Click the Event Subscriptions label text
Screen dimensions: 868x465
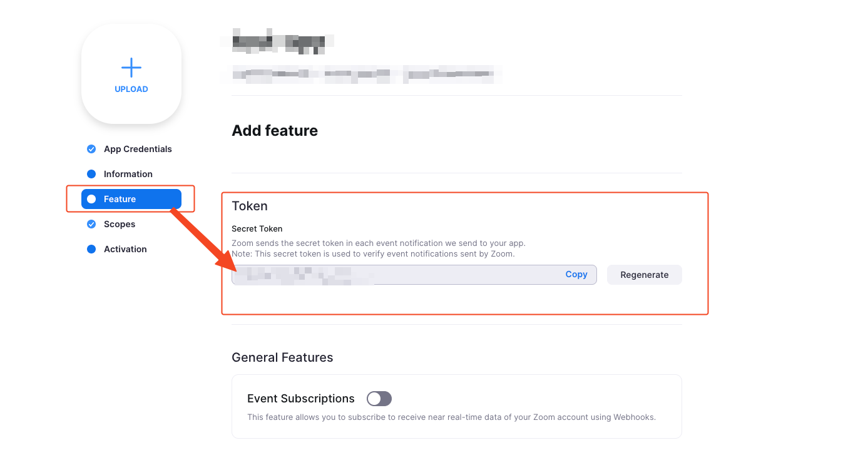coord(301,399)
